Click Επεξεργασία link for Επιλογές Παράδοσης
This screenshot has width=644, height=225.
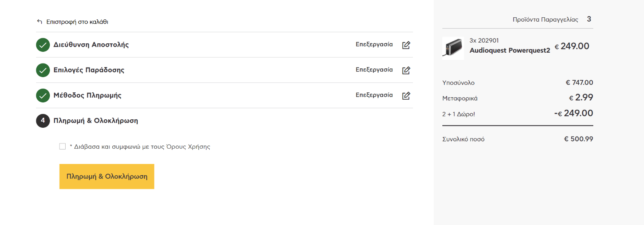(374, 70)
